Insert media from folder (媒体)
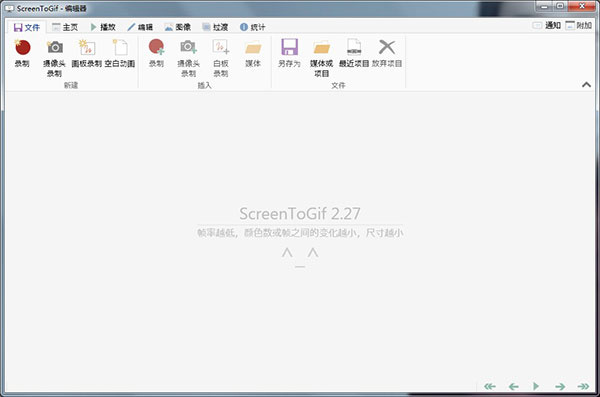The height and width of the screenshot is (397, 600). 253,54
